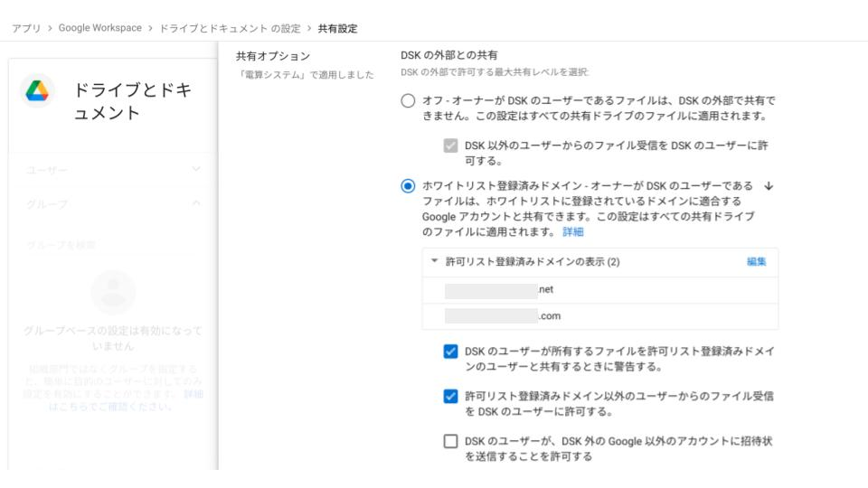
Task: Collapse the グループ section chevron
Action: click(x=196, y=203)
